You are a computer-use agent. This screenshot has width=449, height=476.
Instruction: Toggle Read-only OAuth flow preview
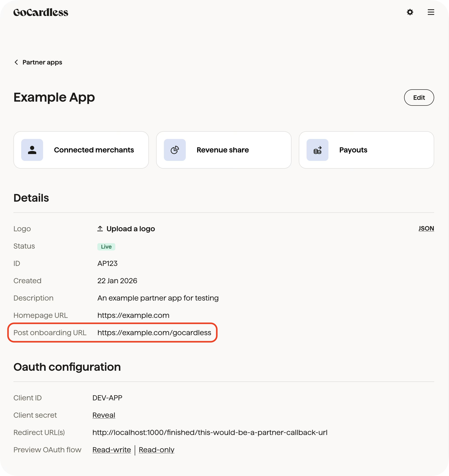156,450
